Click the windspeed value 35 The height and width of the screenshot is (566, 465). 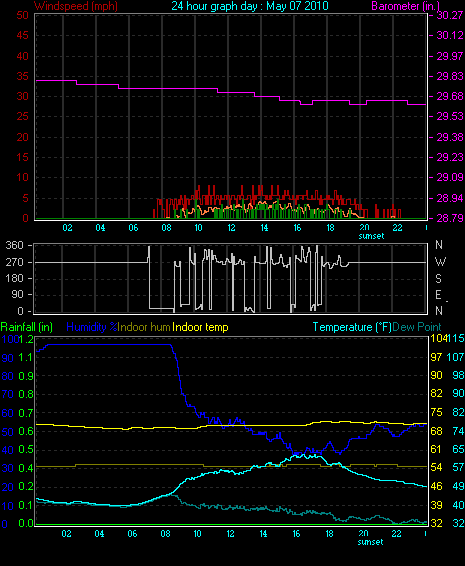[22, 76]
